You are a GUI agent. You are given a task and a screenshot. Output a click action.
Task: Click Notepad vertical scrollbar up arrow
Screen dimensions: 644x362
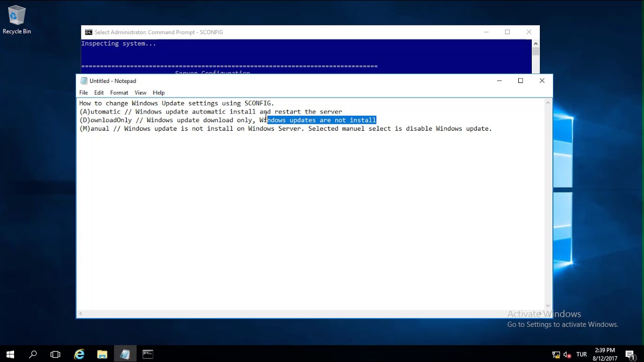tap(548, 103)
